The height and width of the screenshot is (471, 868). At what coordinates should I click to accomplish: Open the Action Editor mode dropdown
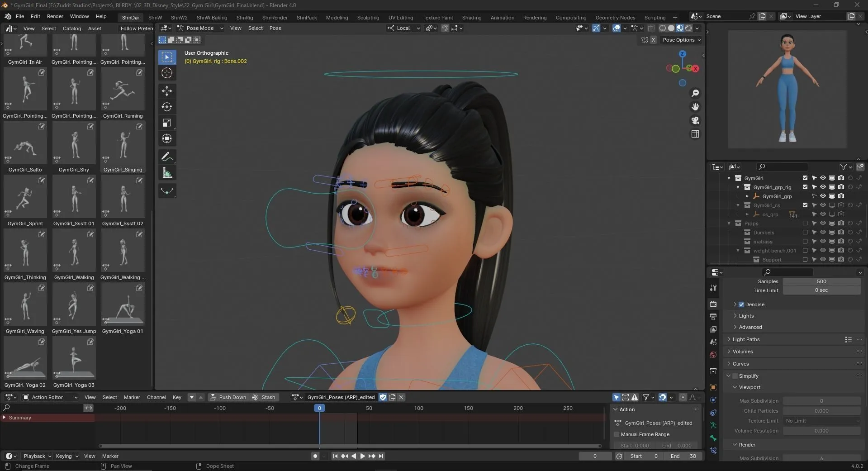pyautogui.click(x=50, y=397)
